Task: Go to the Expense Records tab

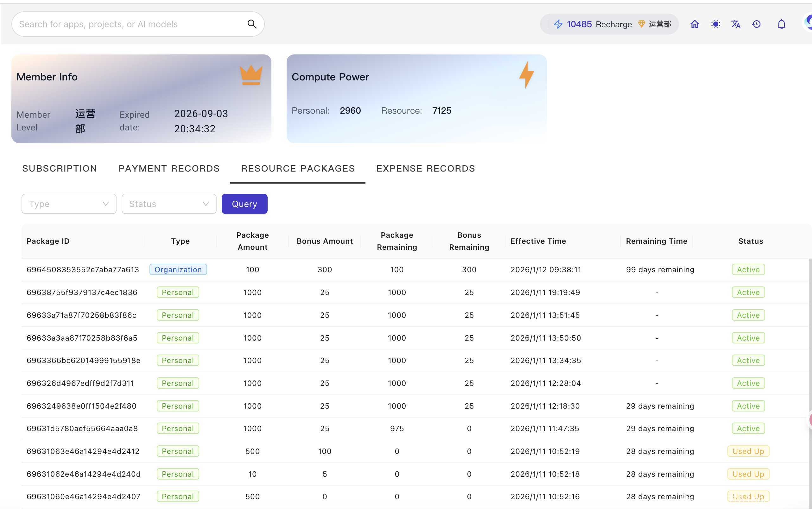Action: tap(426, 168)
